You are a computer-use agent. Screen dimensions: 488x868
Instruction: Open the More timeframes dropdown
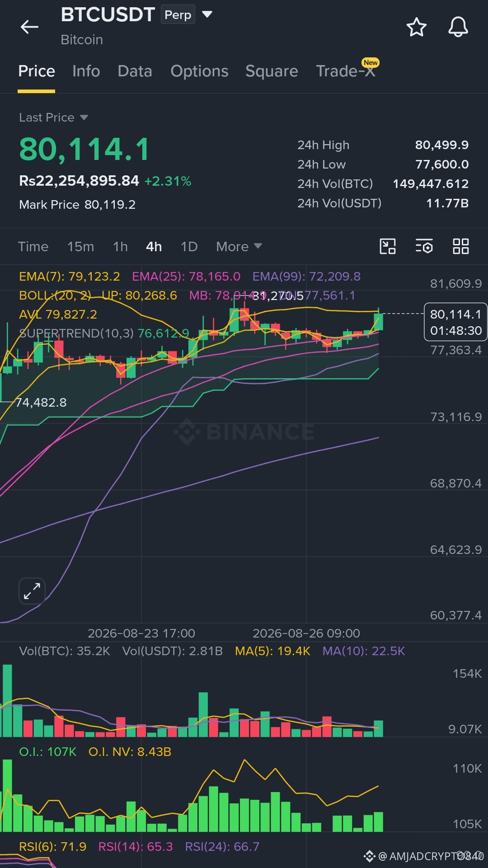point(239,247)
